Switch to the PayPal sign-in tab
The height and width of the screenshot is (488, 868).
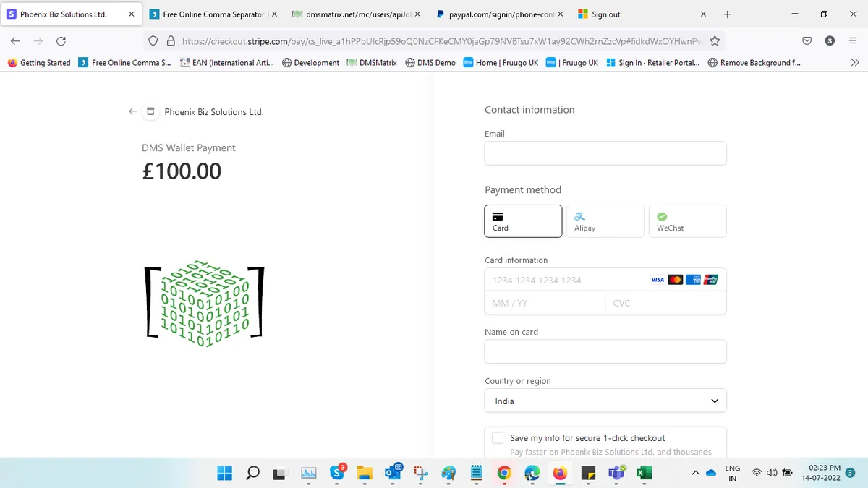(499, 14)
